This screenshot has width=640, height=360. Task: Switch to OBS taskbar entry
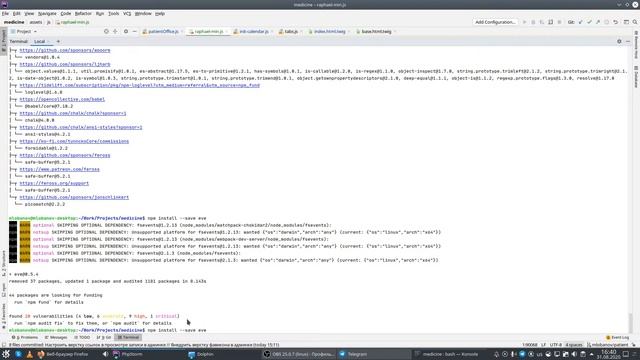coord(299,354)
